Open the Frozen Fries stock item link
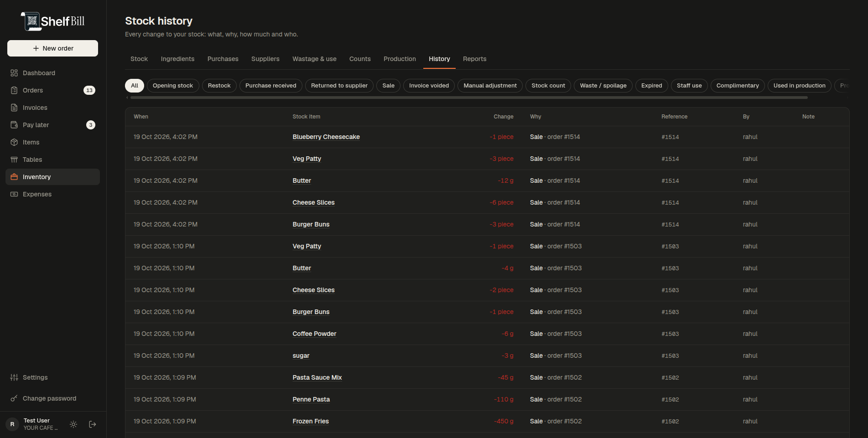868x438 pixels. tap(311, 421)
